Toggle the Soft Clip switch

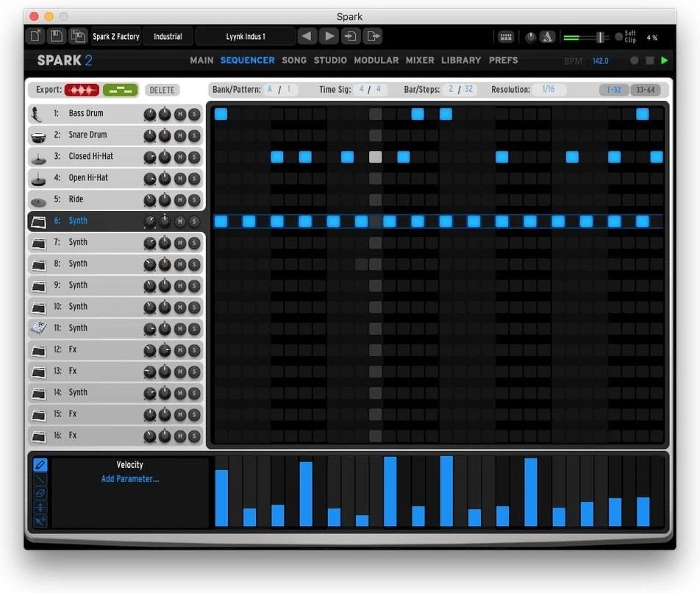tap(619, 37)
